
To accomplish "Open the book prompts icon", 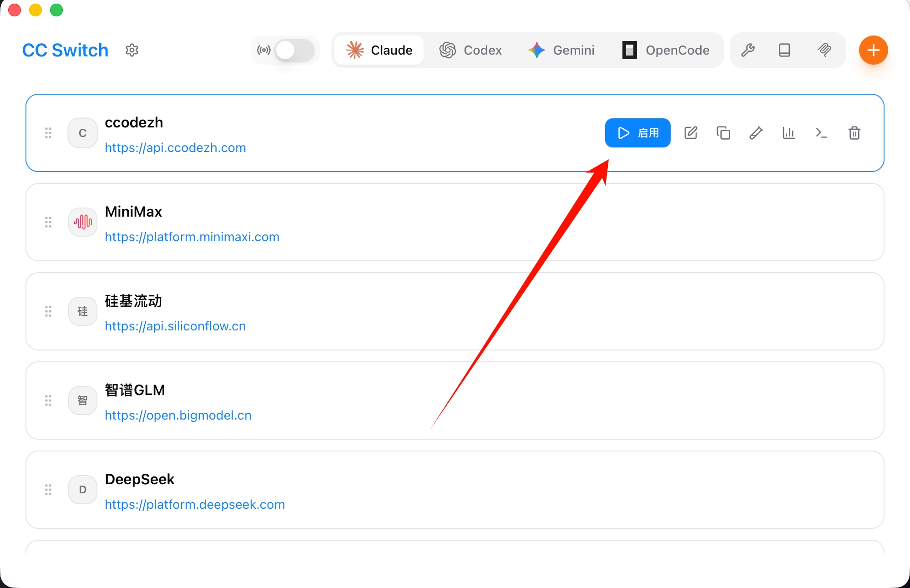I will click(784, 50).
